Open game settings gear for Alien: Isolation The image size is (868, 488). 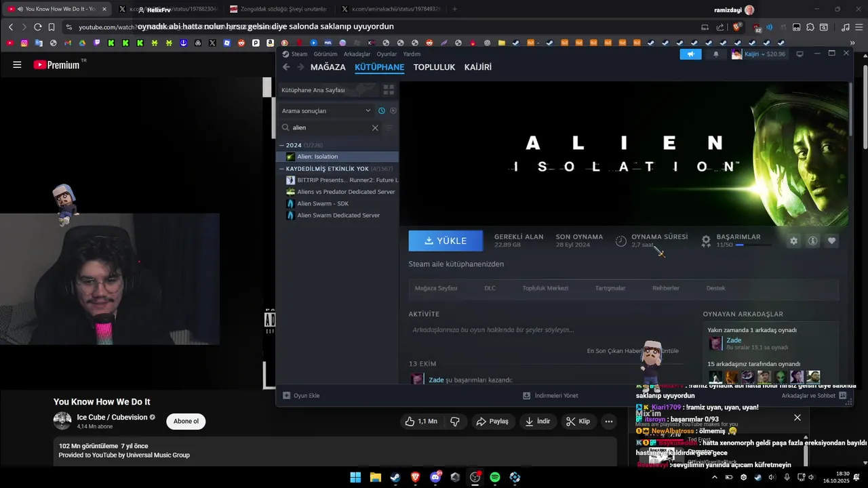tap(793, 241)
